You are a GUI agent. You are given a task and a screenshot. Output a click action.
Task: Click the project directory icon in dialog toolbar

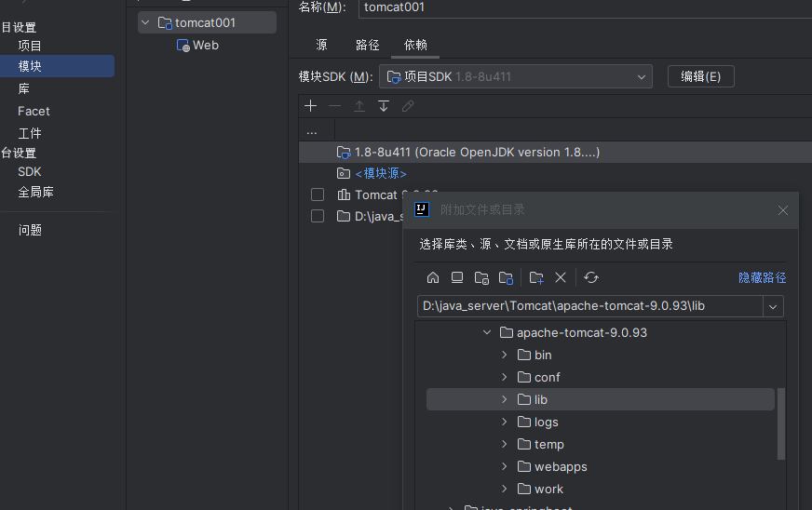coord(481,277)
